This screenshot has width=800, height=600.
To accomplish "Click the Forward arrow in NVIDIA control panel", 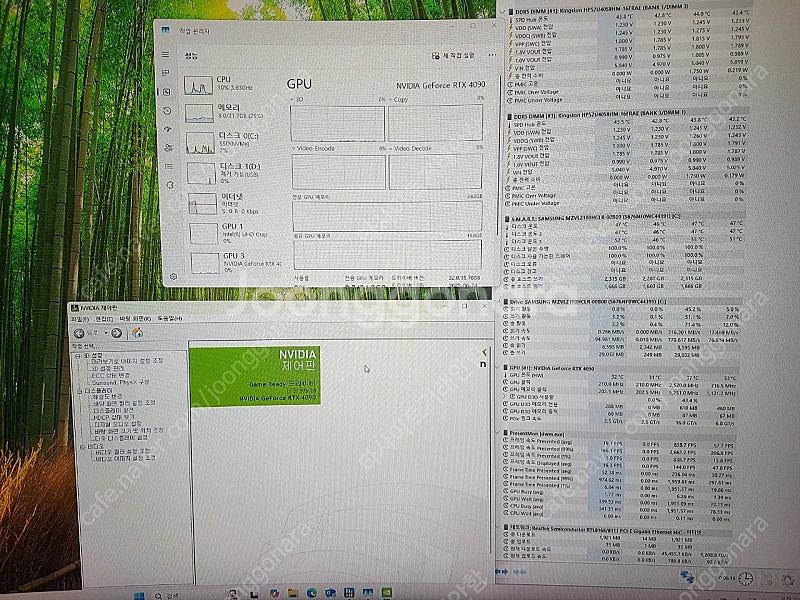I will (x=116, y=333).
